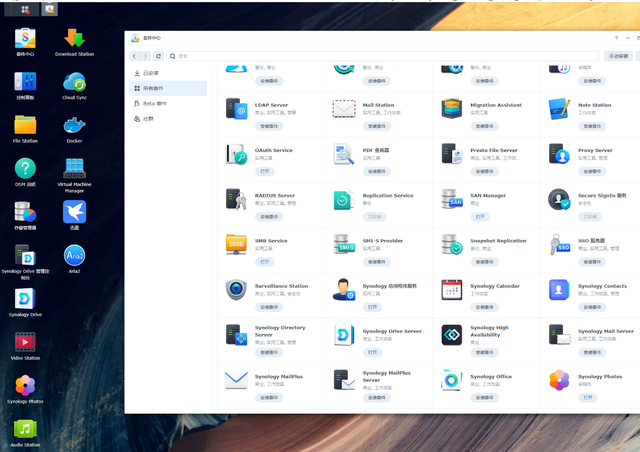Select the Surveillance Station package icon
Screen dimensions: 640x452
coord(236,290)
